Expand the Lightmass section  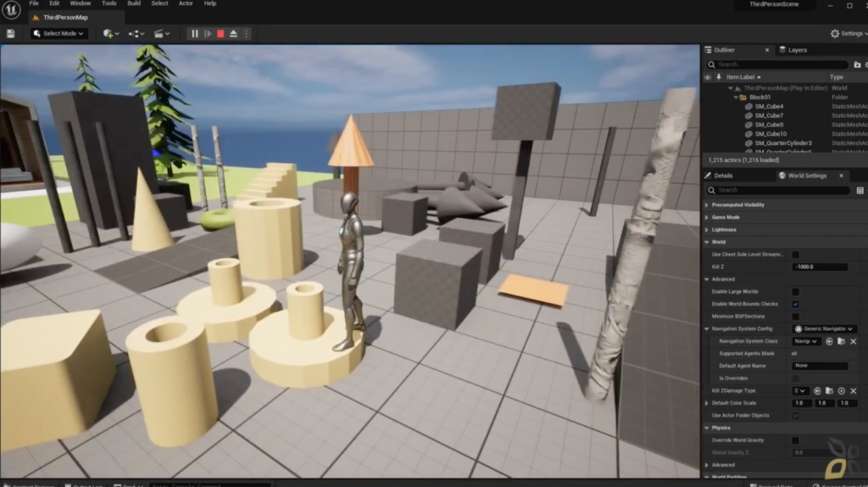[707, 230]
